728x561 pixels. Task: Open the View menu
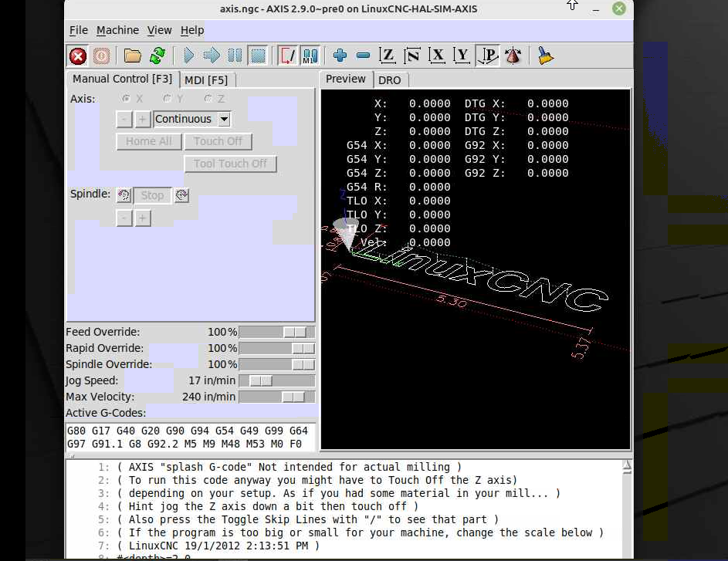[159, 31]
